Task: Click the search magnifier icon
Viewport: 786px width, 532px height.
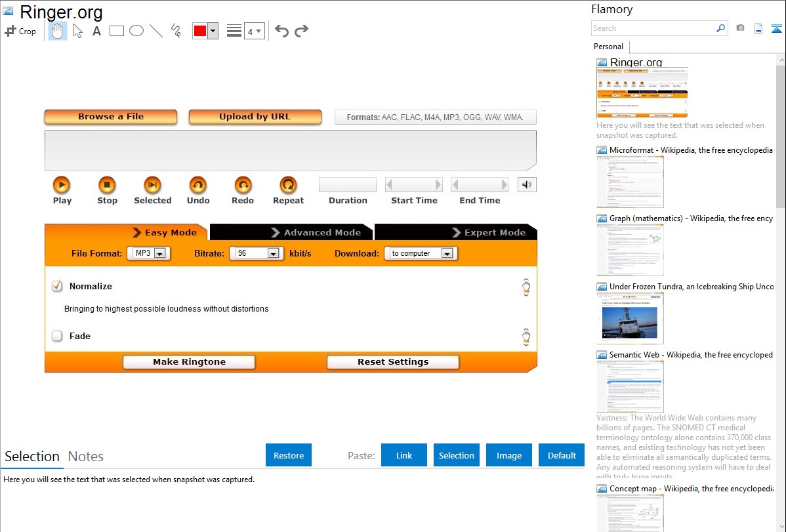Action: click(x=721, y=28)
